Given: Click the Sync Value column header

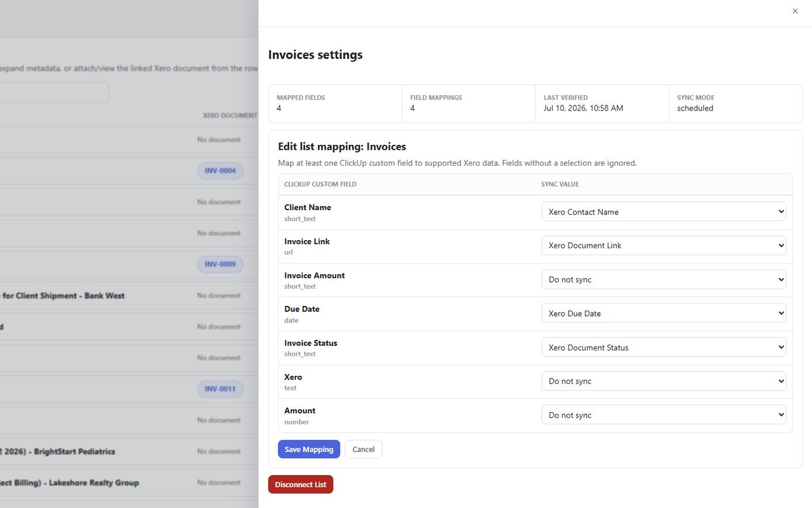Looking at the screenshot, I should click(x=560, y=184).
